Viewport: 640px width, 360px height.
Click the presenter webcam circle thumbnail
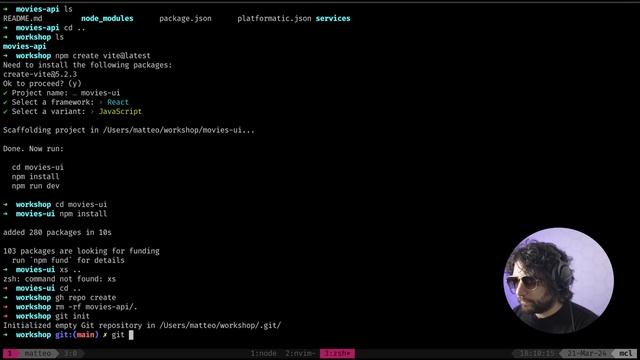click(558, 280)
